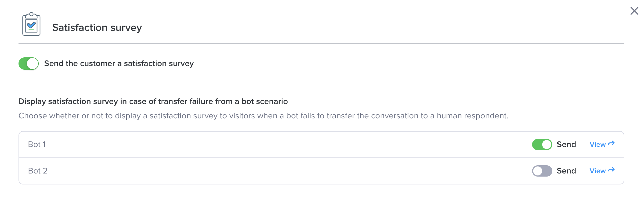The height and width of the screenshot is (203, 644).
Task: Open the View link for Bot 2
Action: click(597, 171)
